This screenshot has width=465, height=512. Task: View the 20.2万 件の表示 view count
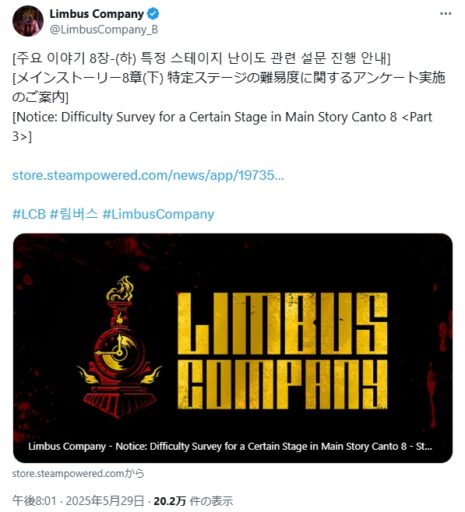[193, 501]
